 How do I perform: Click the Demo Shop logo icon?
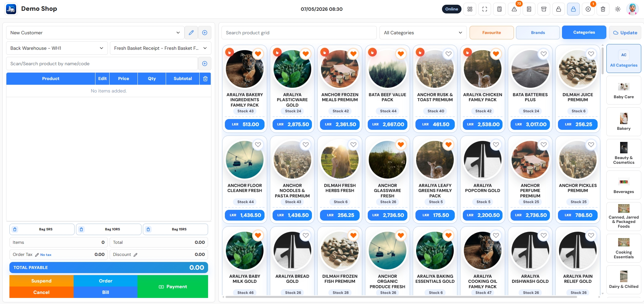(x=11, y=9)
